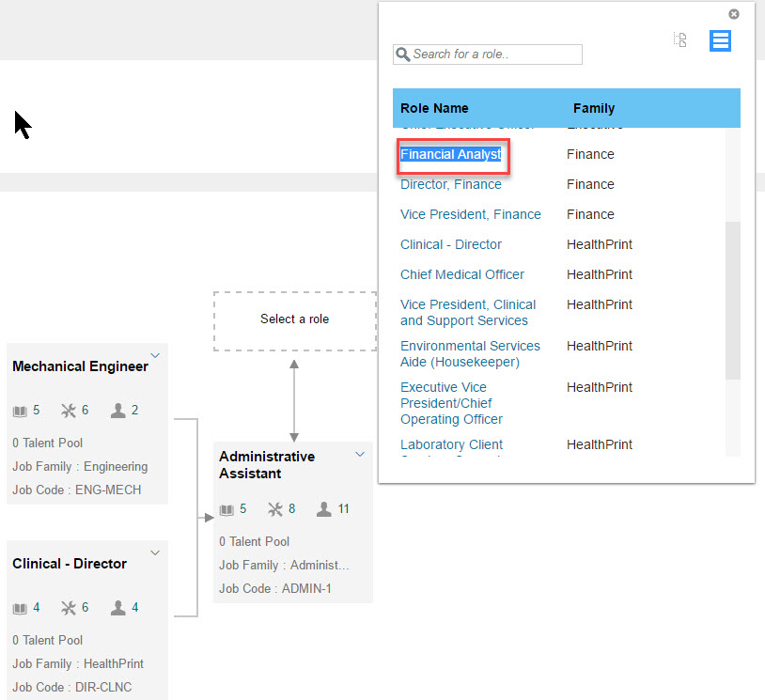765x700 pixels.
Task: Click Job Code : ENG-MECH text
Action: (x=77, y=490)
